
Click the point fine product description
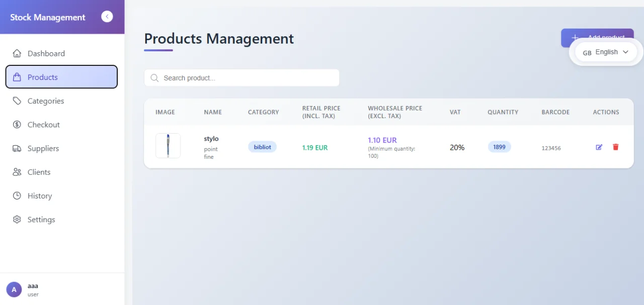pyautogui.click(x=211, y=153)
